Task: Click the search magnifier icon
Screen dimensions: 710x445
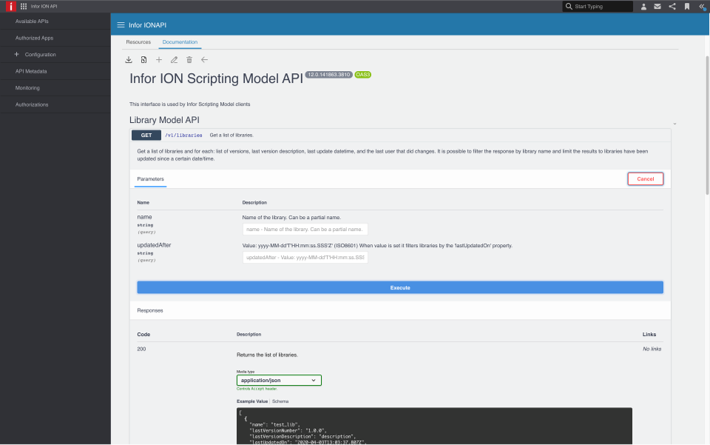Action: tap(569, 6)
